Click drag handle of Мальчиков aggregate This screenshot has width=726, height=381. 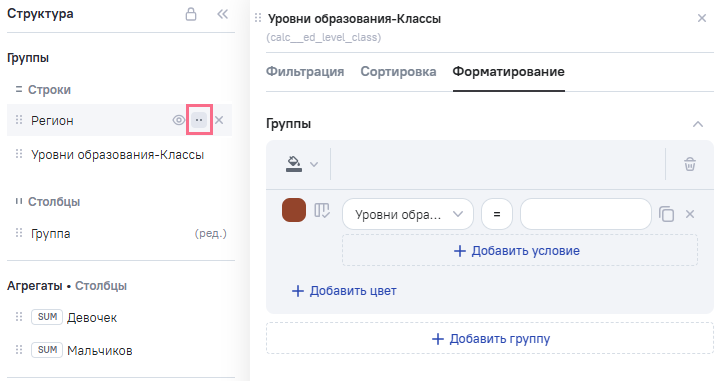click(x=19, y=350)
